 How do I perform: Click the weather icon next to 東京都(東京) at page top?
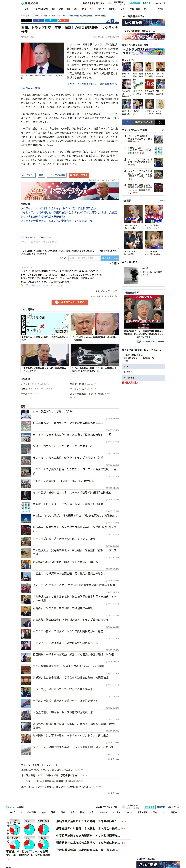110,3
